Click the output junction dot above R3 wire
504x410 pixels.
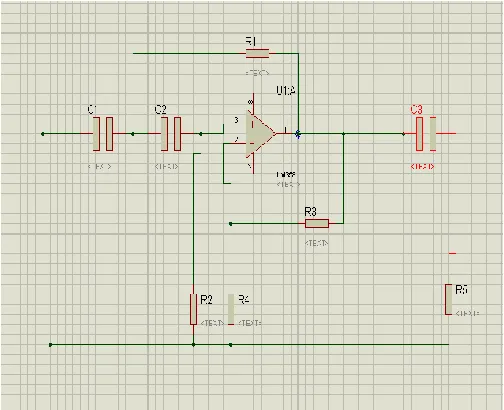pos(344,134)
